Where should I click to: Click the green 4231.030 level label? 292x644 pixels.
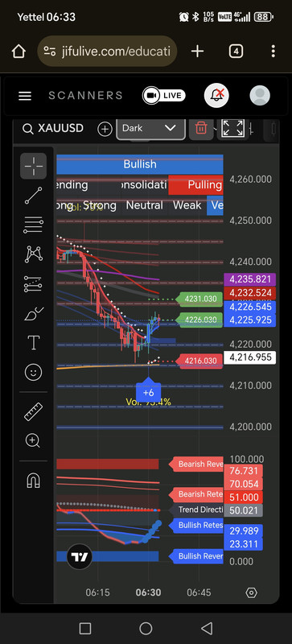coord(199,299)
